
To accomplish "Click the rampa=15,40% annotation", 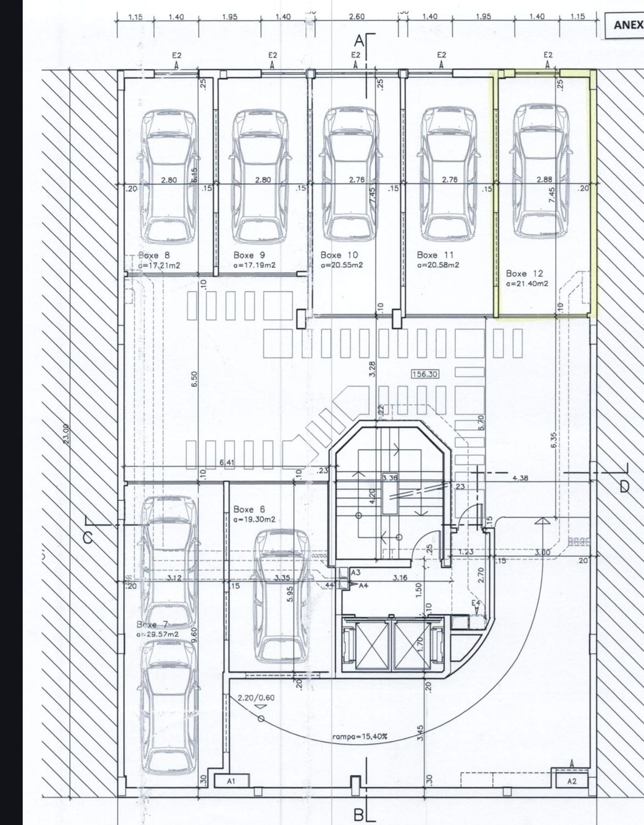I will [360, 737].
